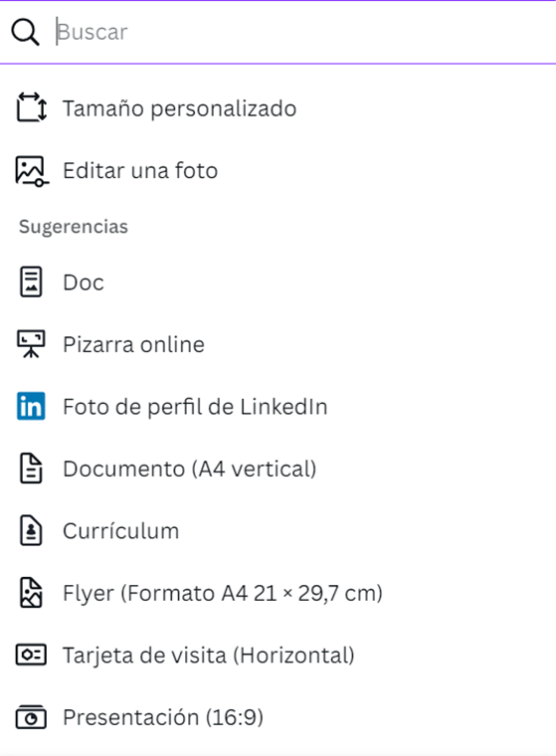Click the flyer image-page icon
Viewport: 556px width, 756px height.
[x=31, y=593]
